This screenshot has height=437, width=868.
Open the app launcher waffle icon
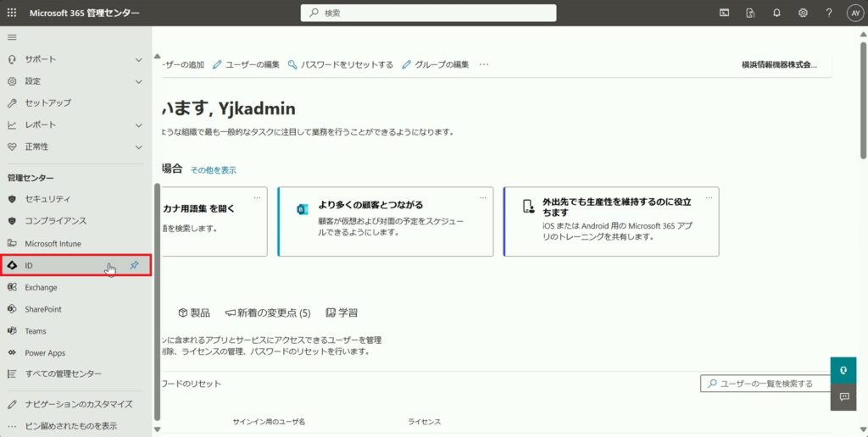click(12, 13)
